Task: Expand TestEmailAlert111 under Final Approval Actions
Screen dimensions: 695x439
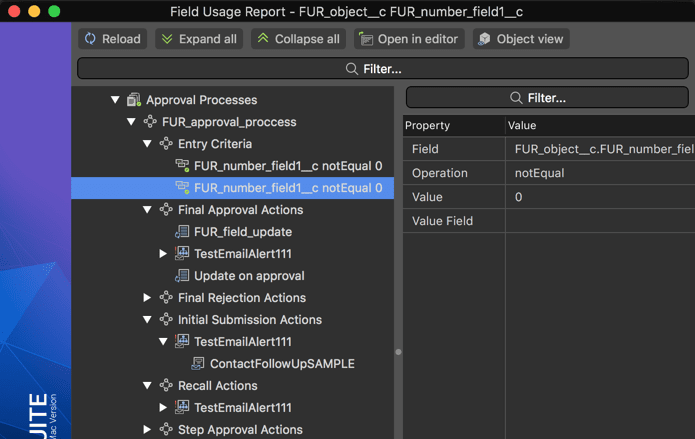Action: (x=163, y=254)
